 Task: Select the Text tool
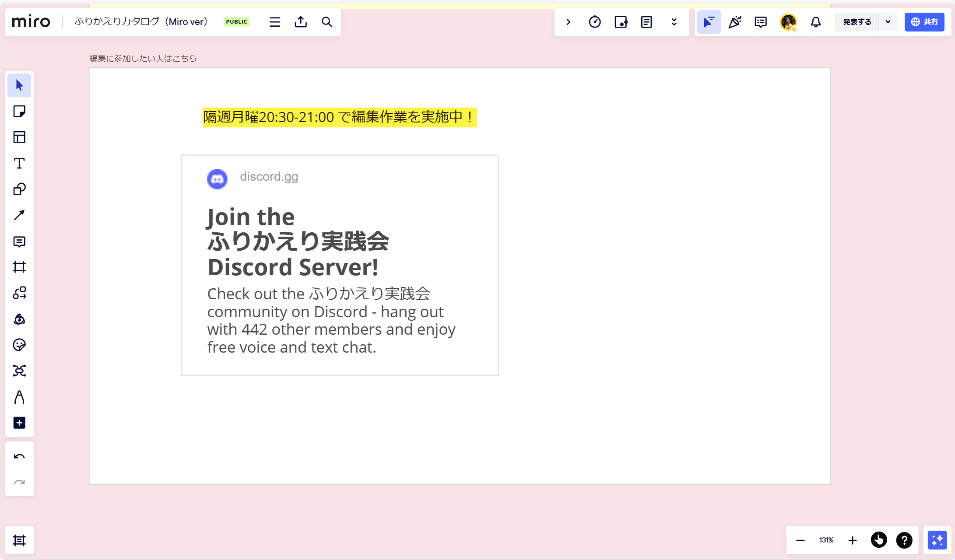[x=19, y=163]
